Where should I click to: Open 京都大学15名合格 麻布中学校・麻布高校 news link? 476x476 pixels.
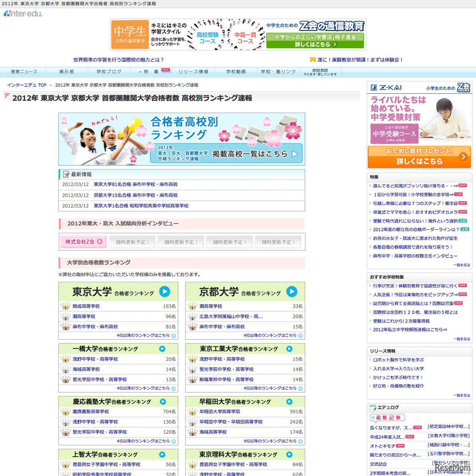[x=136, y=195]
